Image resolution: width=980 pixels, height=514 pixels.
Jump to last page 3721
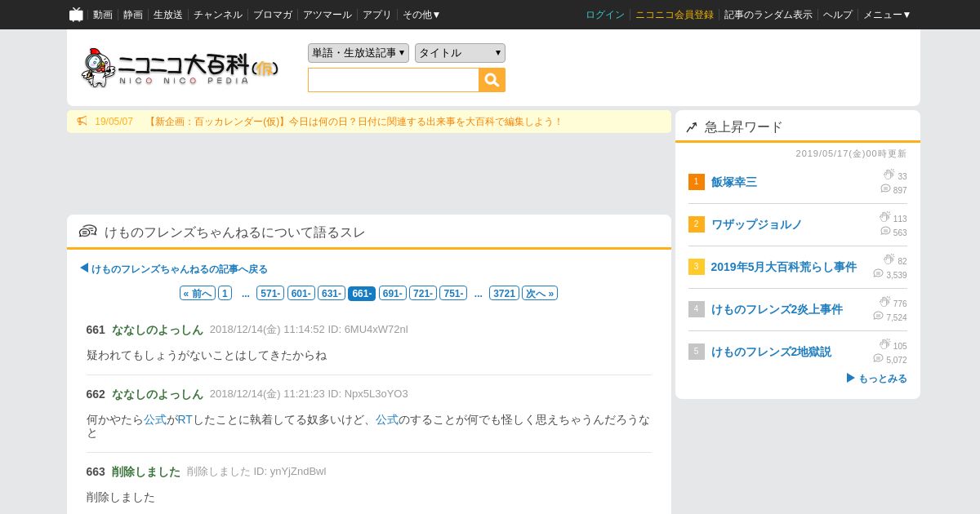505,293
